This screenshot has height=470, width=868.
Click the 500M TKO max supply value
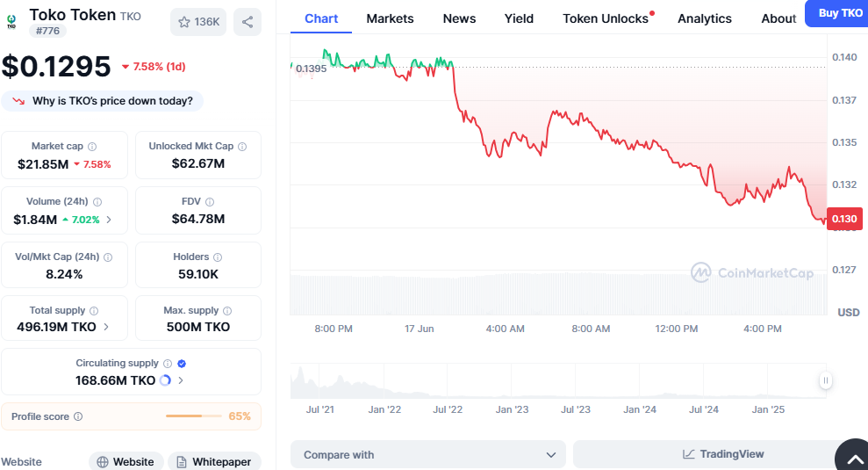pos(198,327)
